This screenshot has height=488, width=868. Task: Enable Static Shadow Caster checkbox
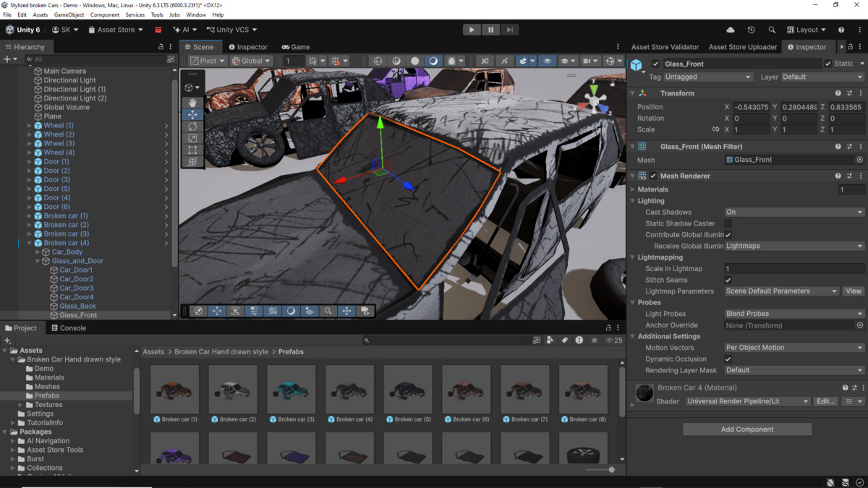(x=728, y=223)
